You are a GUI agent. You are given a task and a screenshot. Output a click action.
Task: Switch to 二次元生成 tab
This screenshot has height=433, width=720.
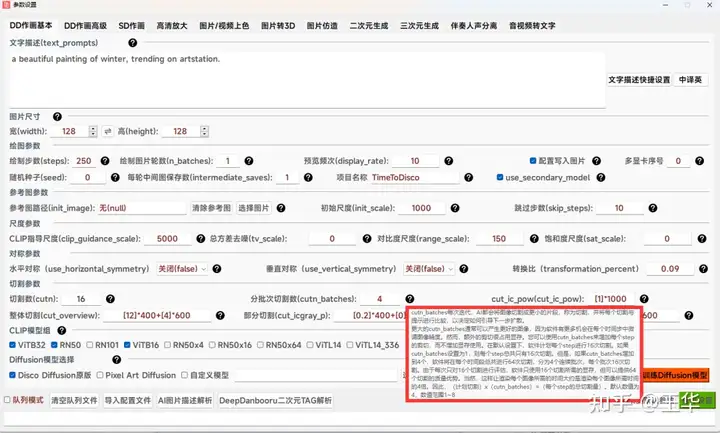[x=369, y=26]
